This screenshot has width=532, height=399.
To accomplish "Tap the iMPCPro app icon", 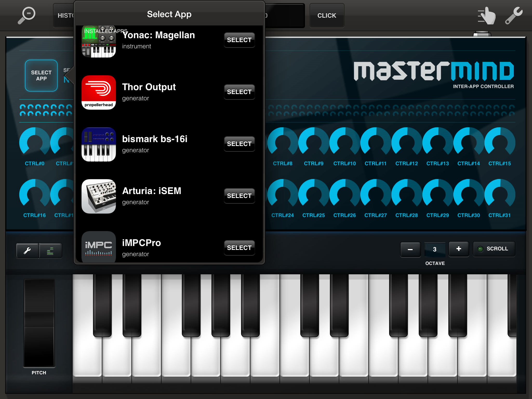I will 99,247.
